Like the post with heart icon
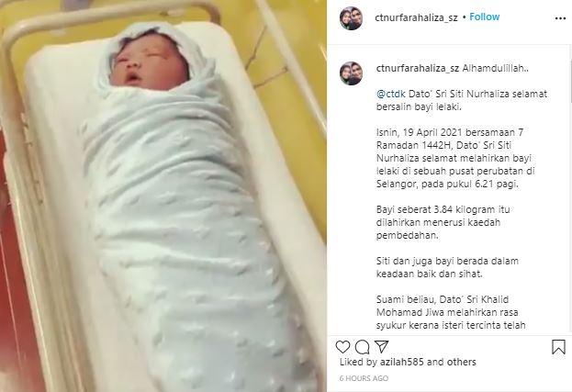Screen dimensions: 572x392 click(x=342, y=347)
